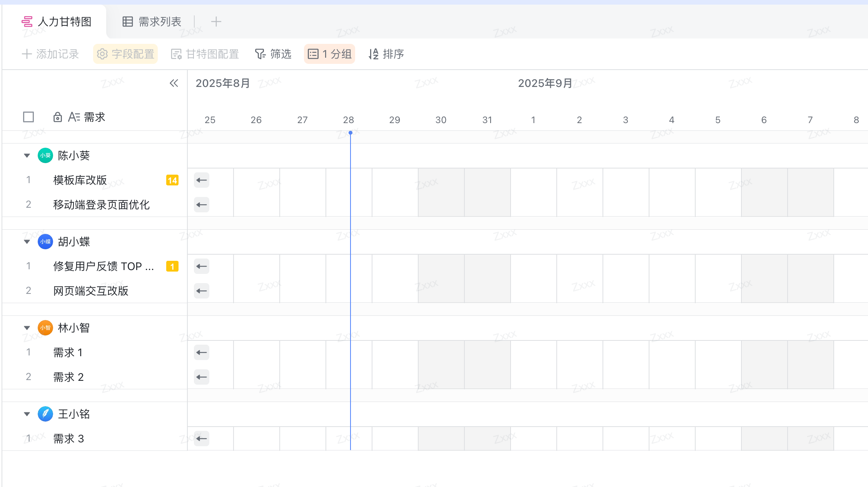The width and height of the screenshot is (868, 487).
Task: Collapse the 王小铭 group
Action: click(27, 414)
